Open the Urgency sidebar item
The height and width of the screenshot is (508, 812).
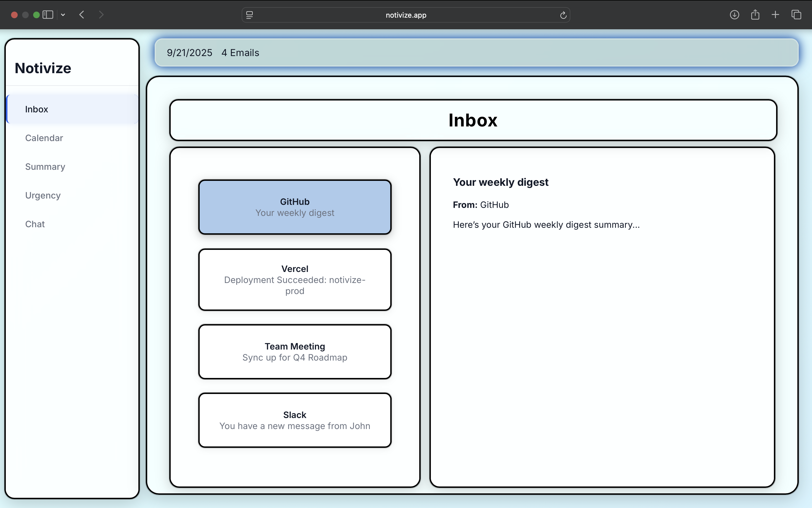click(43, 195)
